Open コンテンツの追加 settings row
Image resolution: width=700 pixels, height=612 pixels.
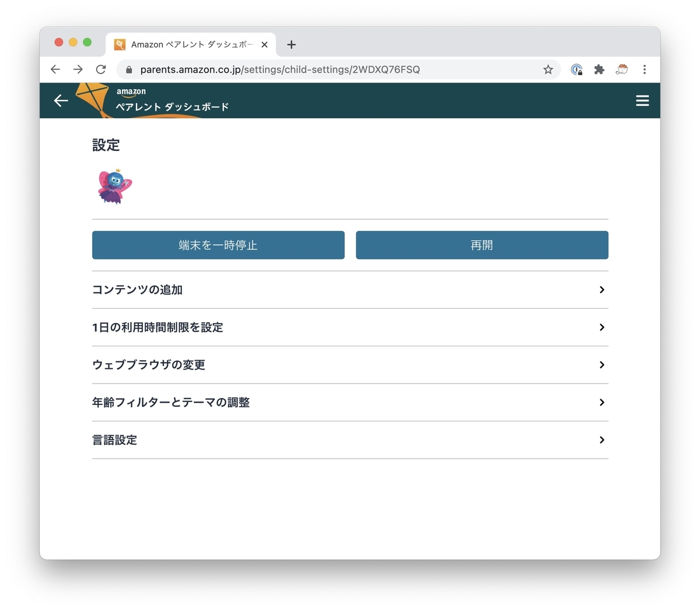click(350, 290)
